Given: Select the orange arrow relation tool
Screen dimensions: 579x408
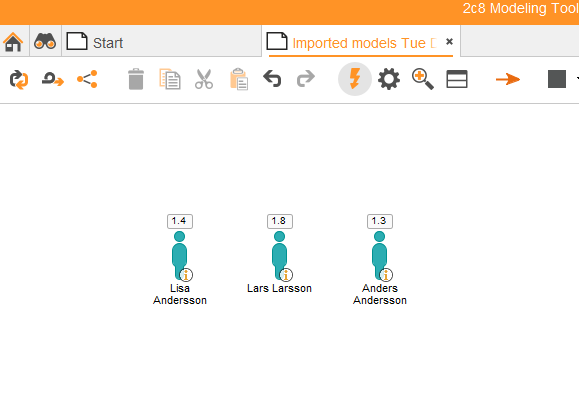Looking at the screenshot, I should 508,79.
